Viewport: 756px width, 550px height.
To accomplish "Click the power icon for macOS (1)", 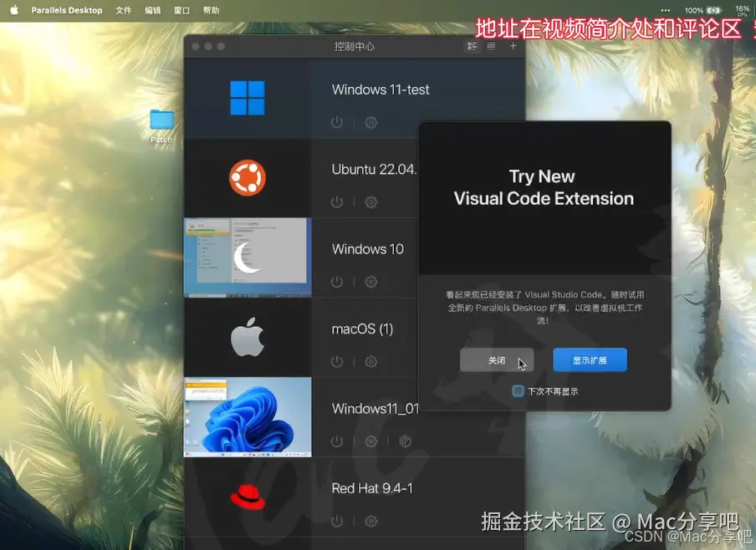I will (x=337, y=362).
